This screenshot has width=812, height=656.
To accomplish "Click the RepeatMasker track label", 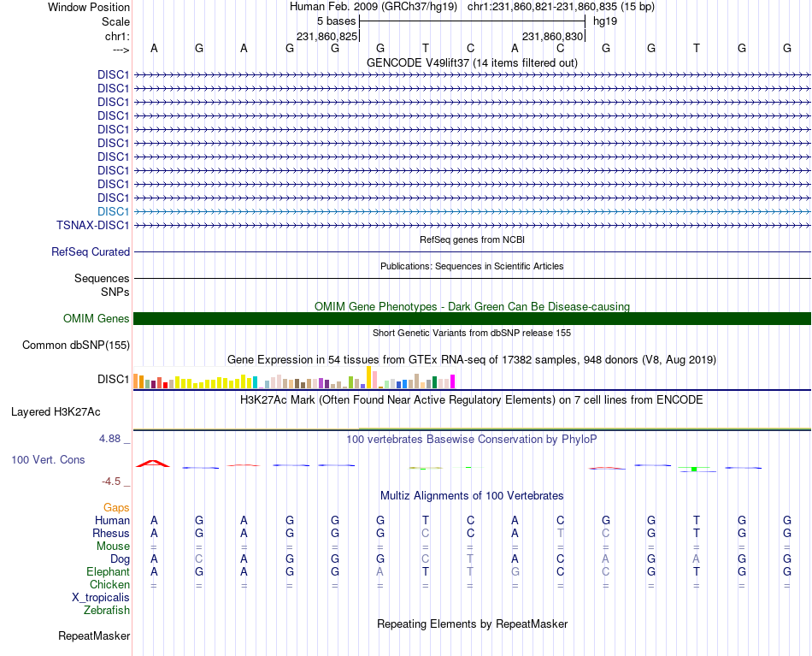I will (94, 635).
